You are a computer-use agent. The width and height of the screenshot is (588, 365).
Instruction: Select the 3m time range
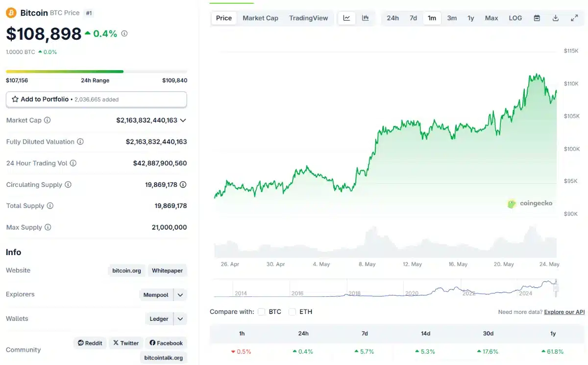pos(452,18)
